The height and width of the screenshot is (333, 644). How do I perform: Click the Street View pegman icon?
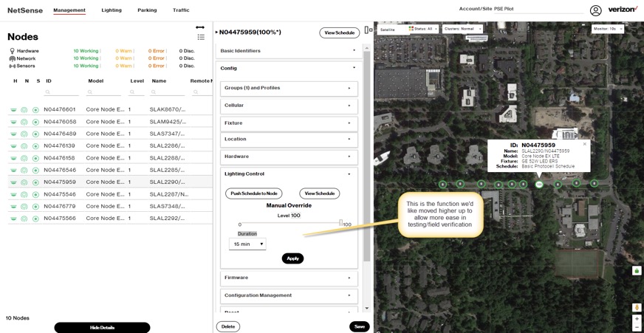(637, 307)
